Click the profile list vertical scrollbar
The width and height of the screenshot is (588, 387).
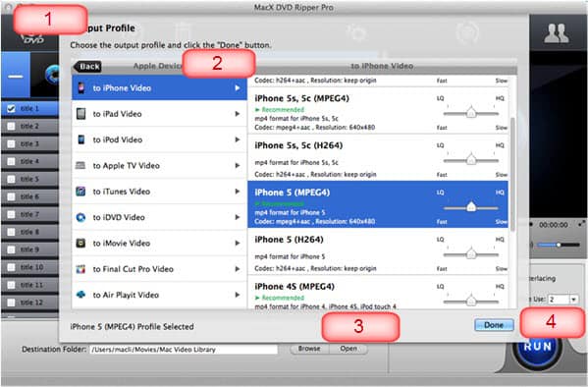(x=512, y=174)
